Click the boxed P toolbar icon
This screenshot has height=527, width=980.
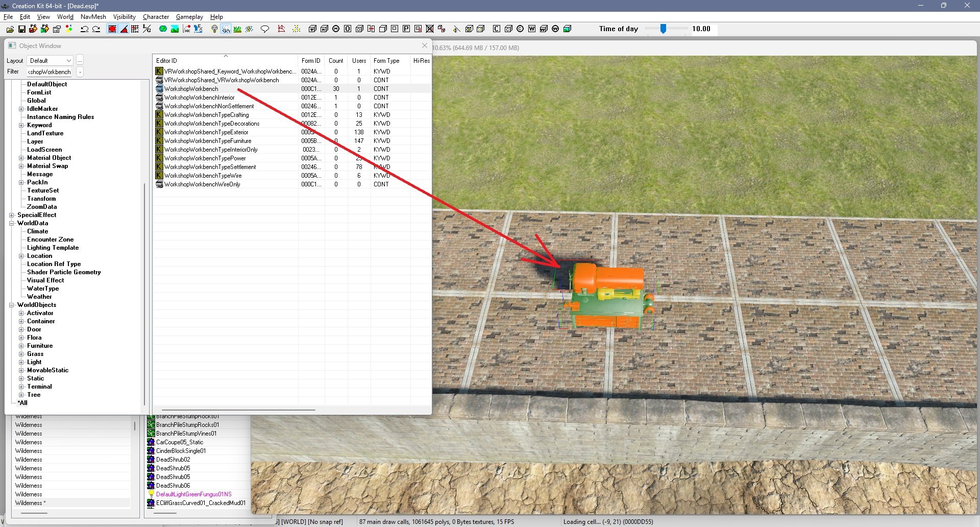point(406,29)
